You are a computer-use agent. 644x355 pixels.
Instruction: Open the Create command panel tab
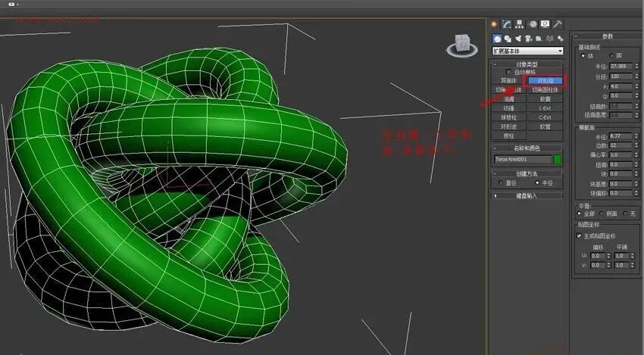click(x=494, y=24)
